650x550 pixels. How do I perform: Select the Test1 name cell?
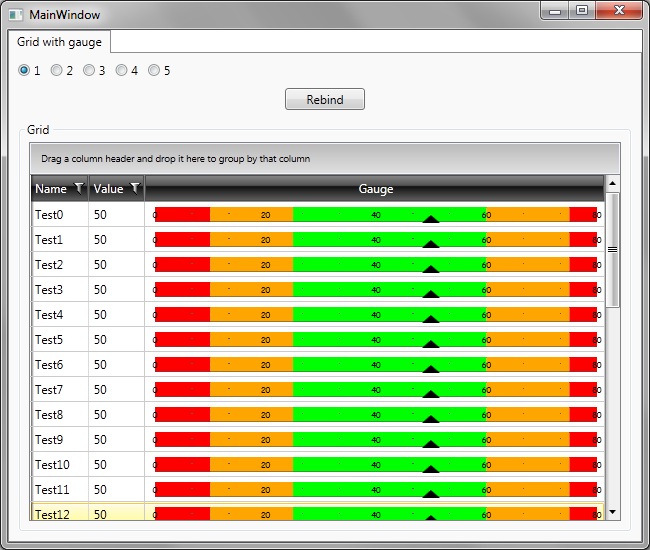(x=60, y=240)
